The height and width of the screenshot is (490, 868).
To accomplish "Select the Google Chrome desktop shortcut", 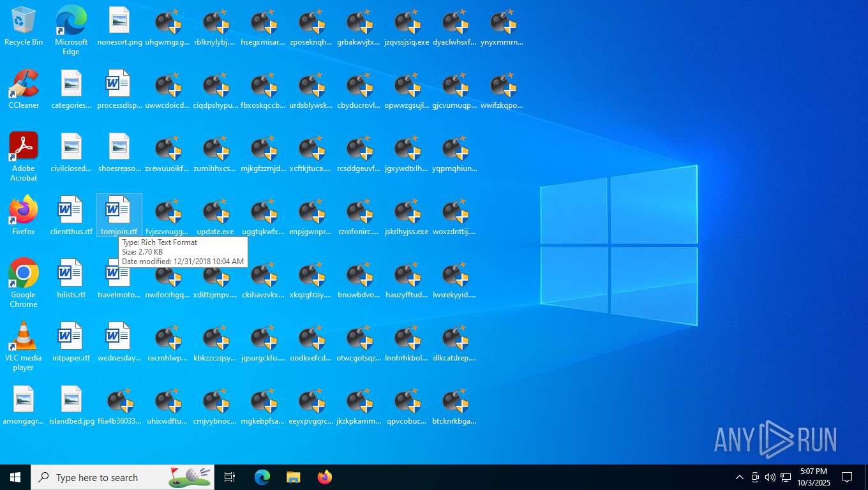I will [24, 283].
